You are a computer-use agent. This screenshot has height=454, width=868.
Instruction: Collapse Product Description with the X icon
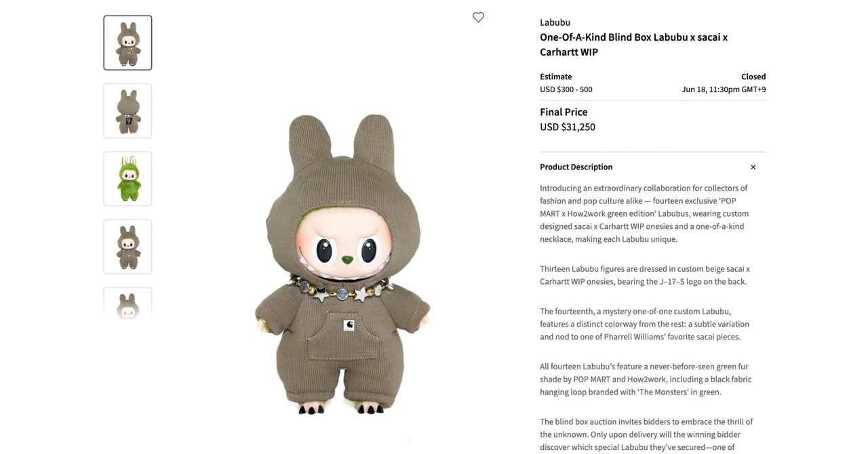click(753, 167)
